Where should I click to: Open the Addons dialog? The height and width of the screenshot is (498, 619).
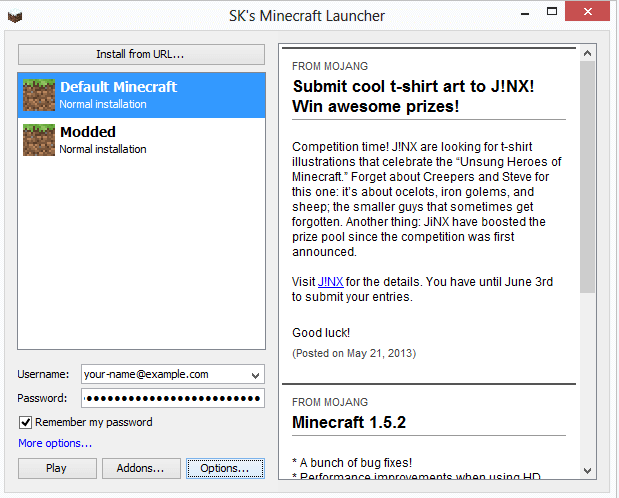(x=141, y=468)
